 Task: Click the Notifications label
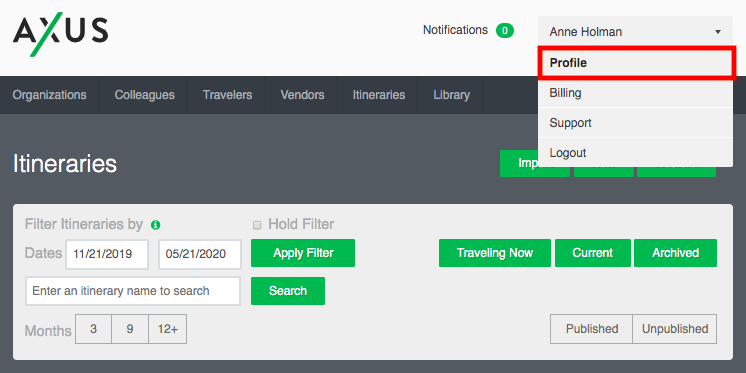point(455,30)
